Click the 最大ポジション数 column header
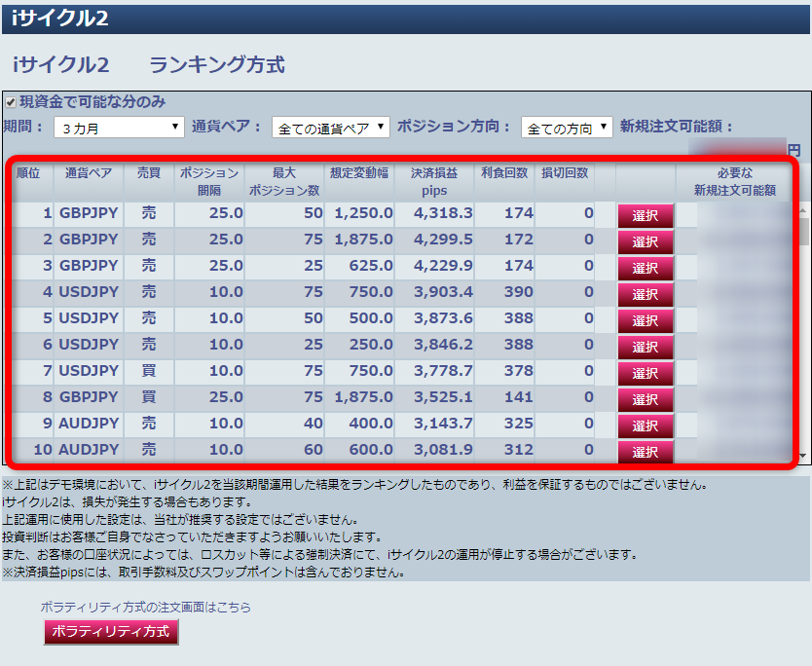The height and width of the screenshot is (666, 812). click(x=283, y=181)
